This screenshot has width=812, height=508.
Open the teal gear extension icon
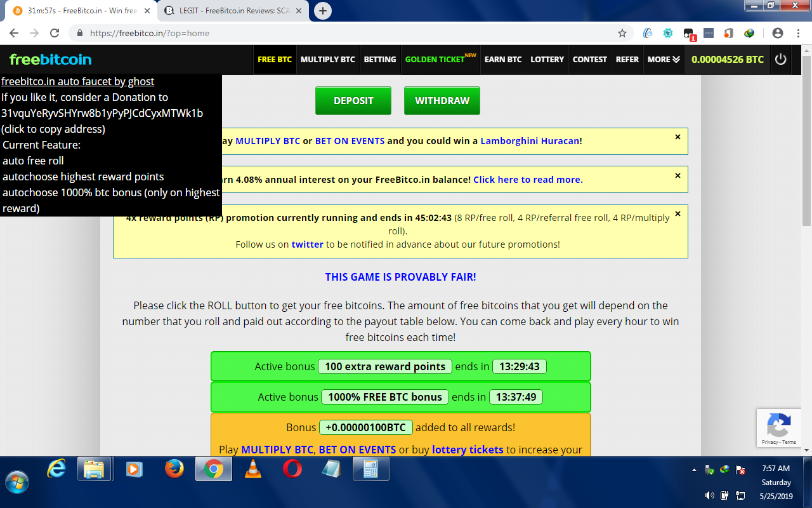668,33
